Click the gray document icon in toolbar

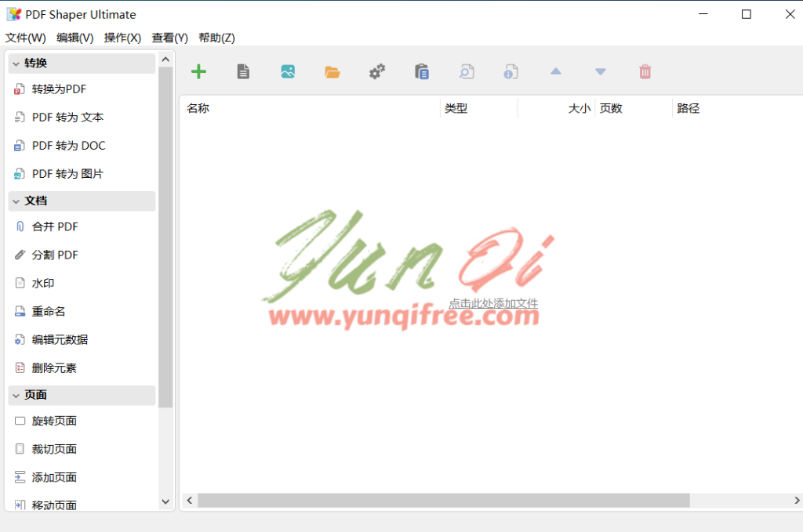(x=243, y=71)
